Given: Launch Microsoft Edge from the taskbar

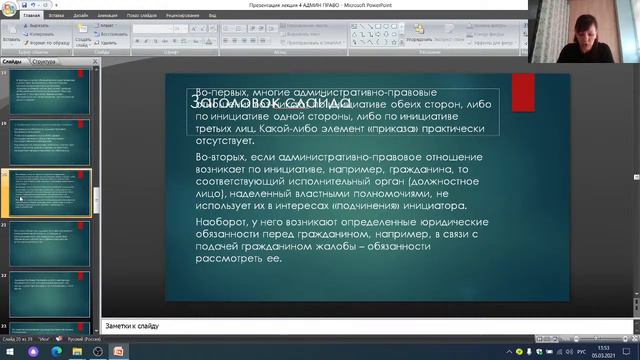Looking at the screenshot, I should pyautogui.click(x=56, y=351).
